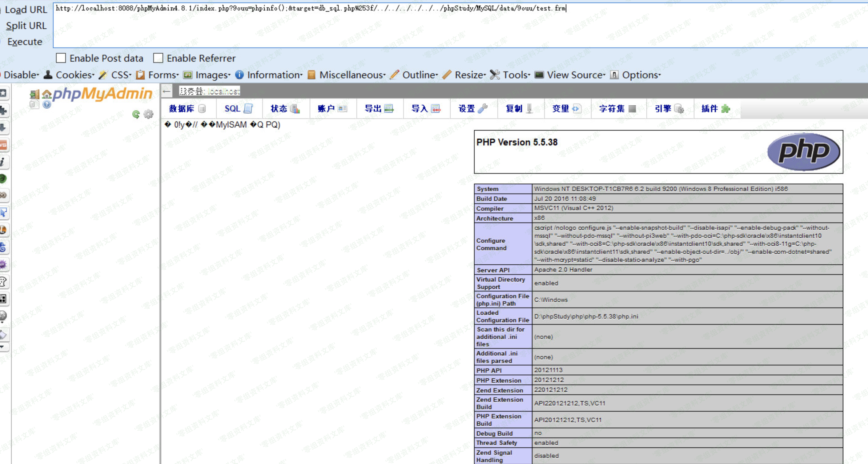
Task: Click the phpMyAdmin home house icon
Action: (47, 94)
